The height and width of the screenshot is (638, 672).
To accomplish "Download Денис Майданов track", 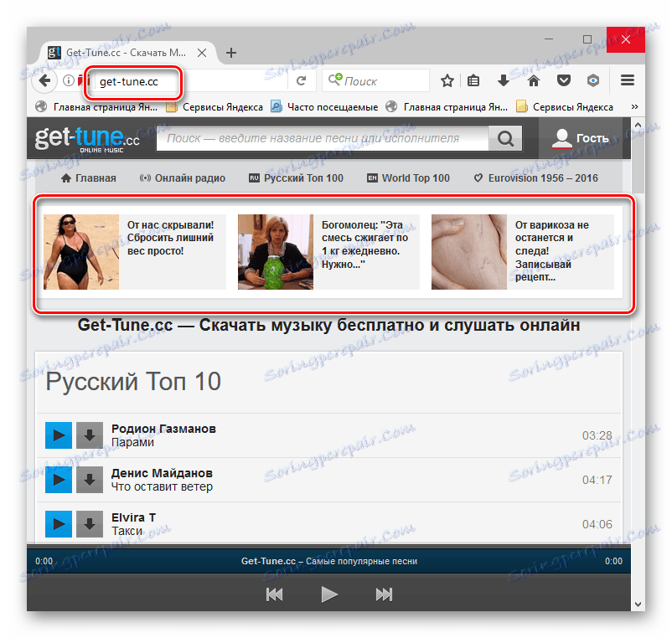I will [90, 480].
